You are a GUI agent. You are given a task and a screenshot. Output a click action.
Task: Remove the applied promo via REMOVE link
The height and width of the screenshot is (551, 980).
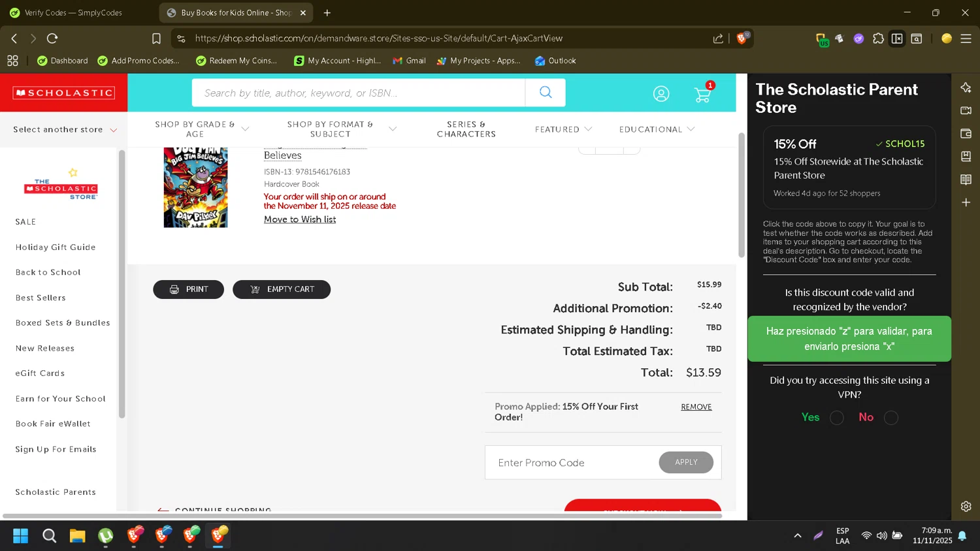coord(696,407)
